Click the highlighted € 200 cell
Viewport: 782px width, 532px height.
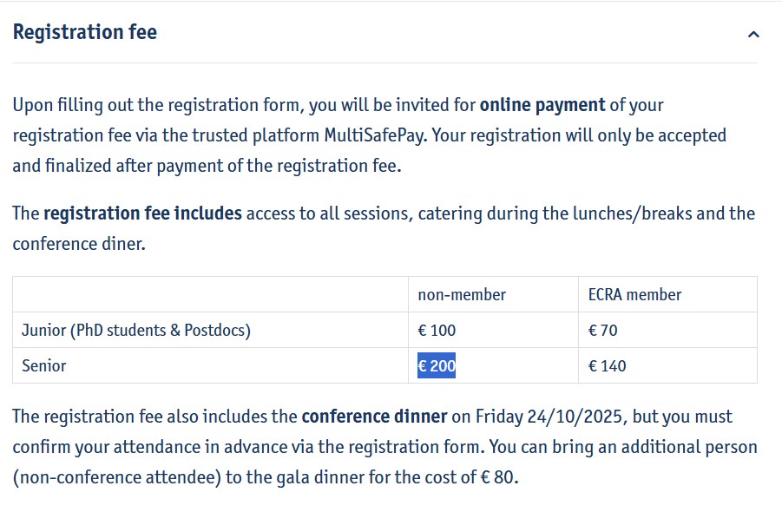[437, 365]
